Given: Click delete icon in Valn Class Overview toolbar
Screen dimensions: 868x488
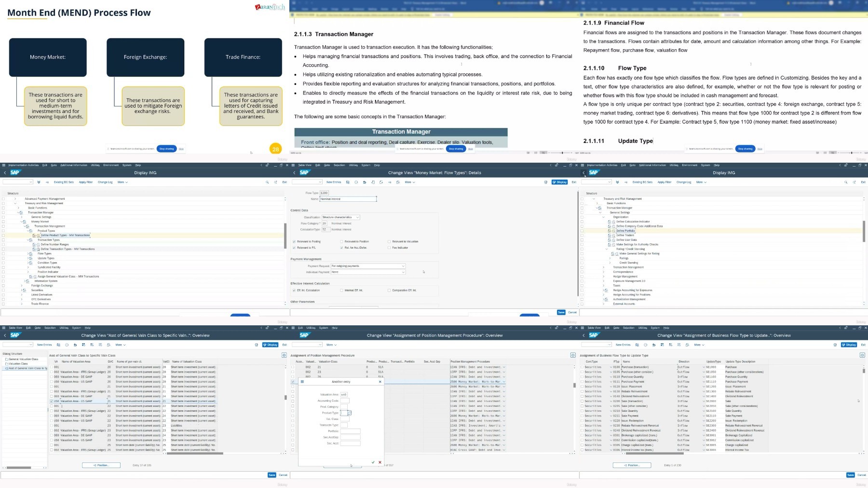Looking at the screenshot, I should (67, 345).
